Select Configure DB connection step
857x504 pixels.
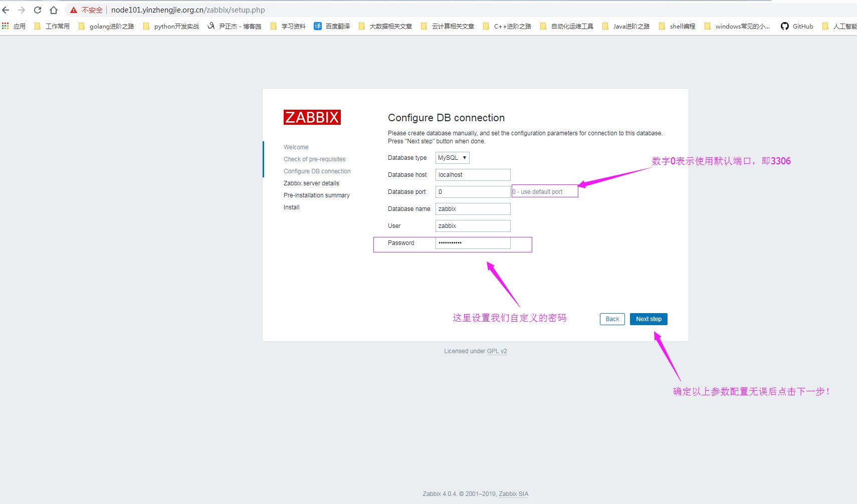317,171
